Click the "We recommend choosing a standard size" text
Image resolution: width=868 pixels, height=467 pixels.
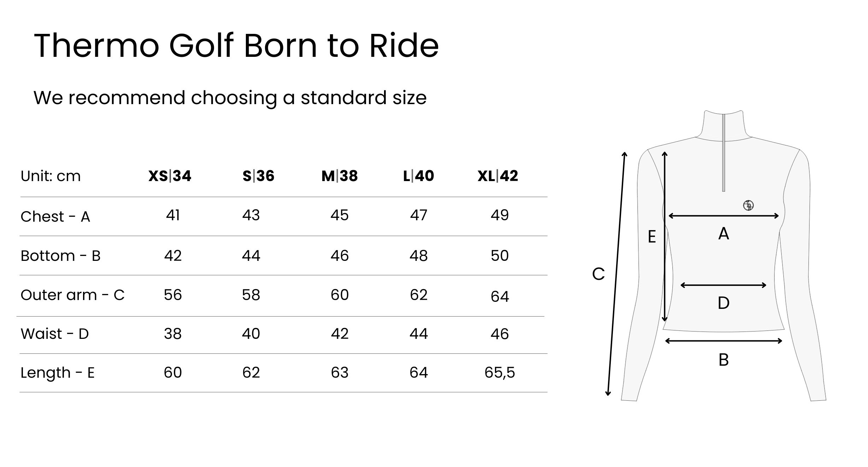pyautogui.click(x=230, y=97)
